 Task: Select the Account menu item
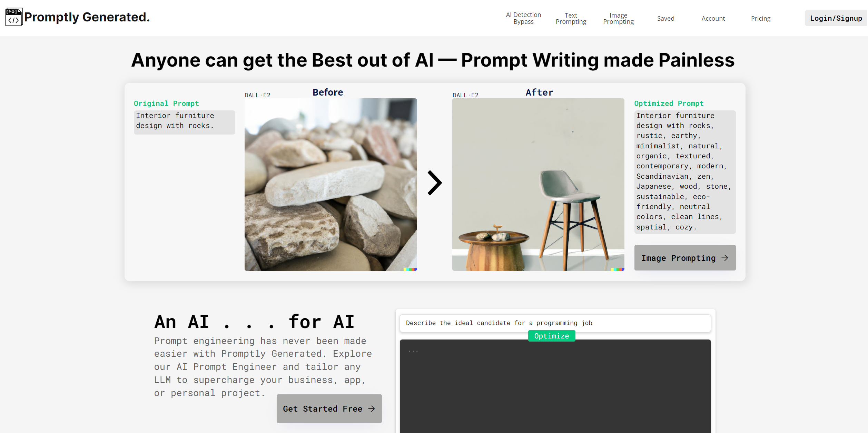click(713, 18)
